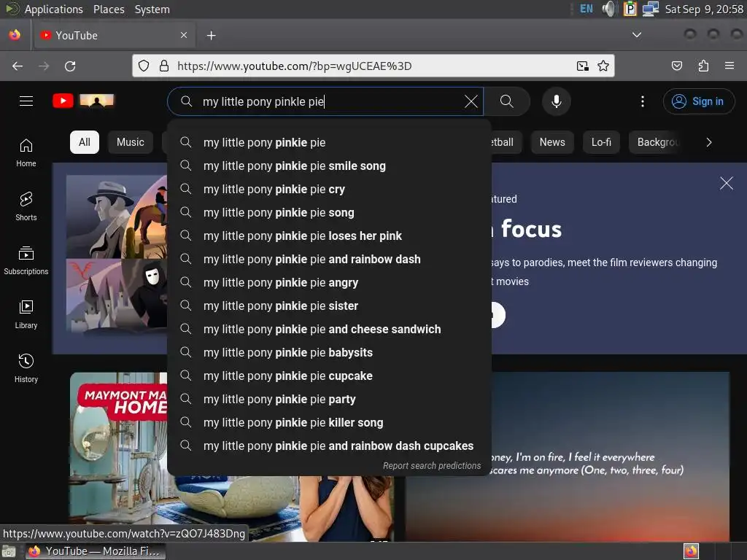The width and height of the screenshot is (747, 560).
Task: Choose suggestion 'pinkie pie loses her pink'
Action: click(x=329, y=236)
